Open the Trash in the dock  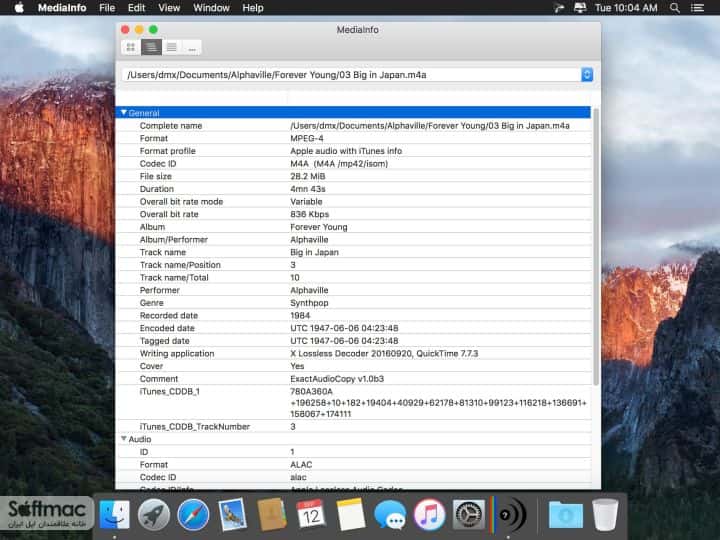point(605,514)
